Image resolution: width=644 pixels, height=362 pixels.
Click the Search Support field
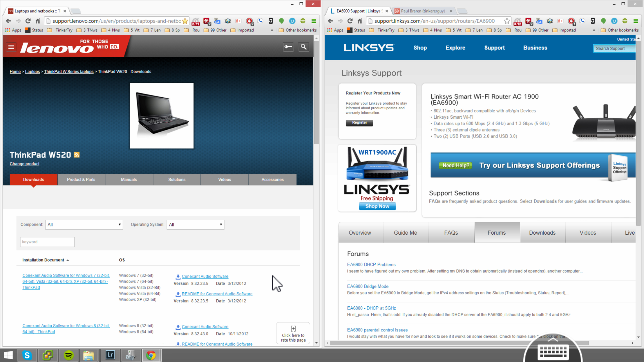pos(614,48)
